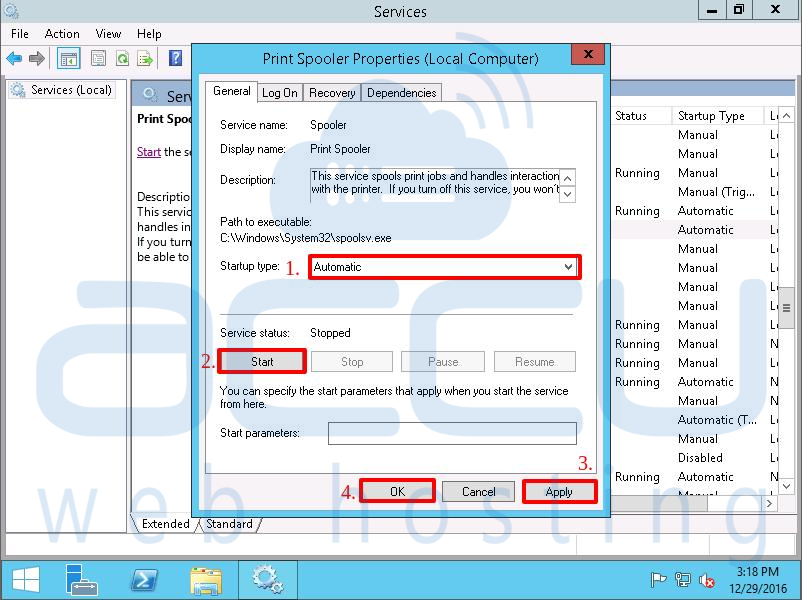Image resolution: width=802 pixels, height=600 pixels.
Task: Click the Export List toolbar icon
Action: click(x=145, y=58)
